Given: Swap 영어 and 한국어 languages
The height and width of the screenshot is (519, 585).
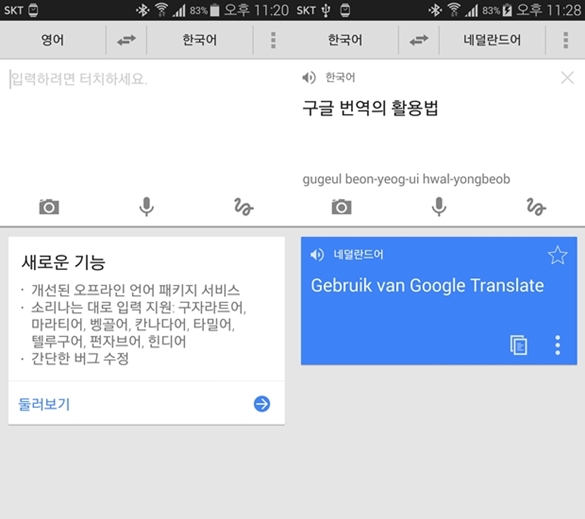Looking at the screenshot, I should pos(126,40).
